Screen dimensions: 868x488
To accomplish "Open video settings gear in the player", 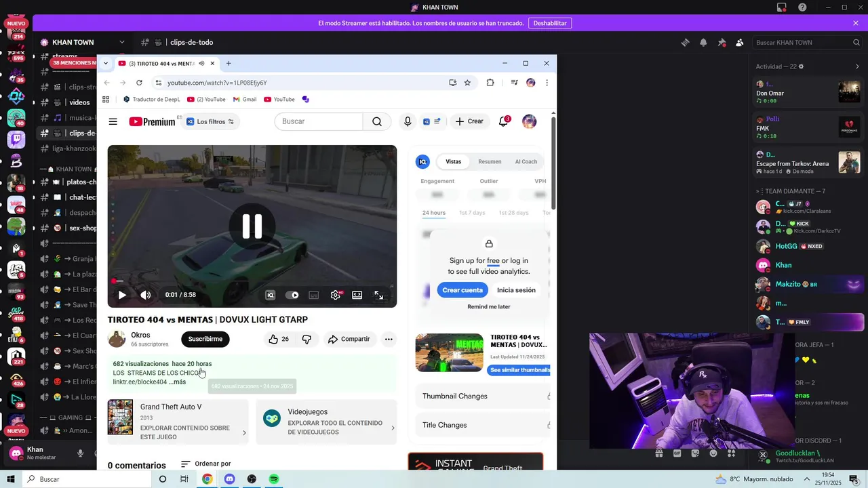I will tap(335, 295).
